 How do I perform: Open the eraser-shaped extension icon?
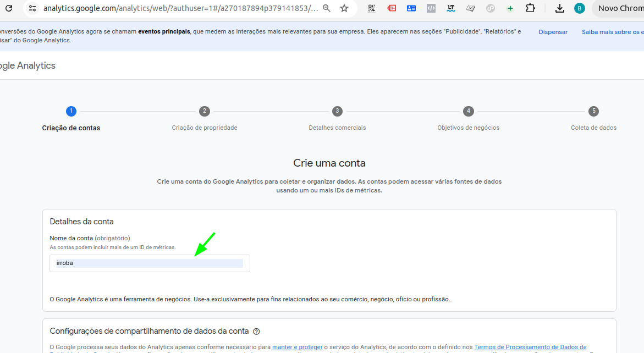click(x=470, y=8)
